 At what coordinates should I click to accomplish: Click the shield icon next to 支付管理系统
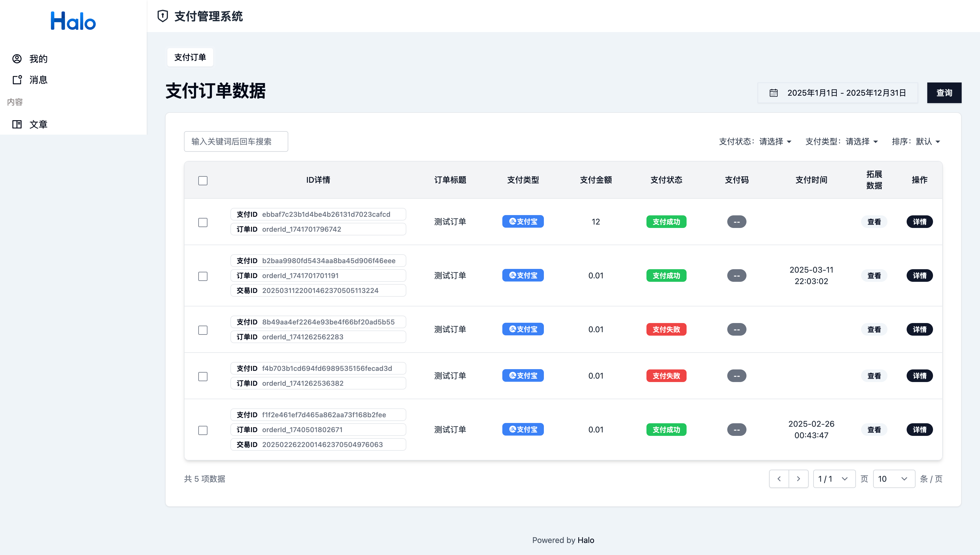pyautogui.click(x=163, y=16)
